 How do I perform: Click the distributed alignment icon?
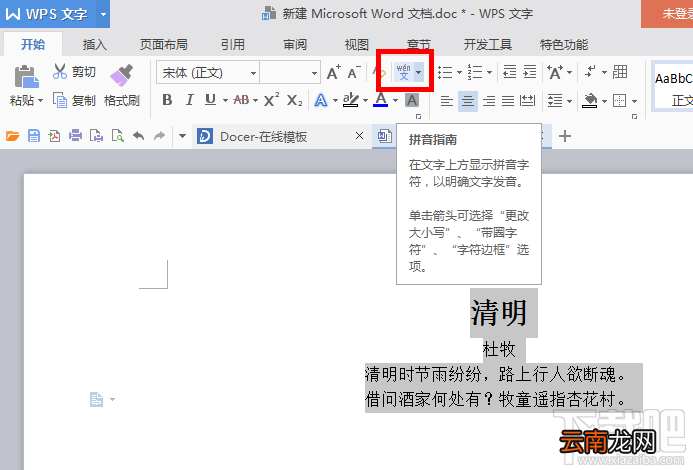click(528, 101)
